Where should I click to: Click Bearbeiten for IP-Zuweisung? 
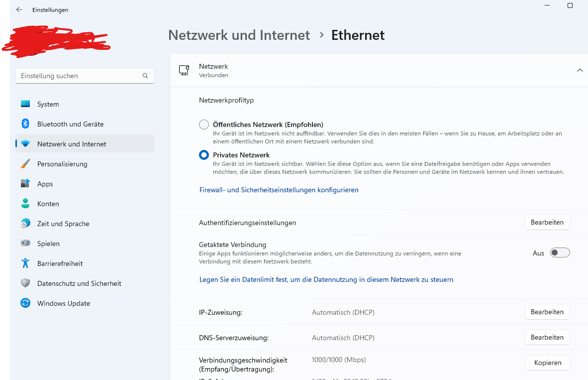[x=547, y=312]
